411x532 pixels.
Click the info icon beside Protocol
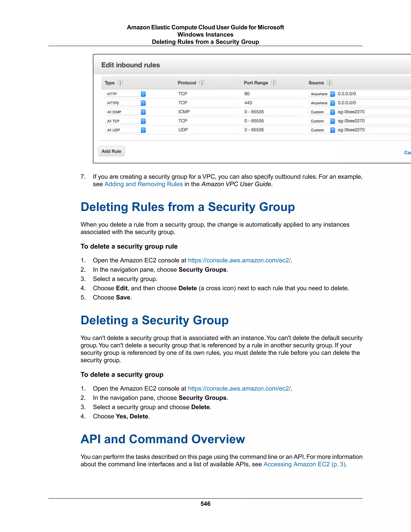[202, 83]
